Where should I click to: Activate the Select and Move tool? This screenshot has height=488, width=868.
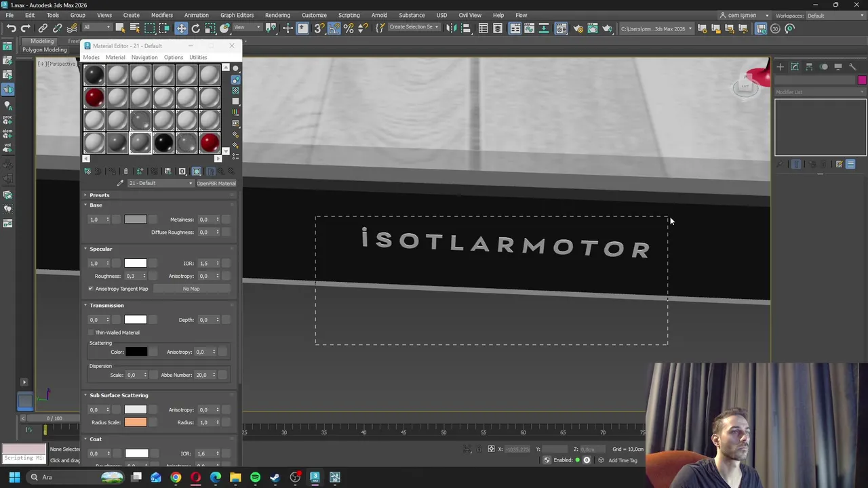(181, 28)
